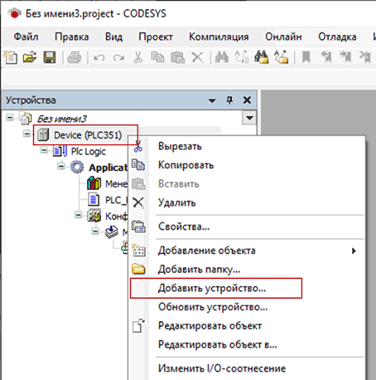
Task: Click the toolbar paste clipboard icon
Action: [x=178, y=57]
